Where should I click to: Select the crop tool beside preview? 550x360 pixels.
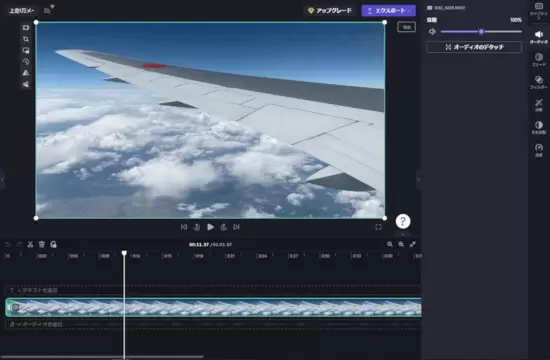pyautogui.click(x=26, y=39)
